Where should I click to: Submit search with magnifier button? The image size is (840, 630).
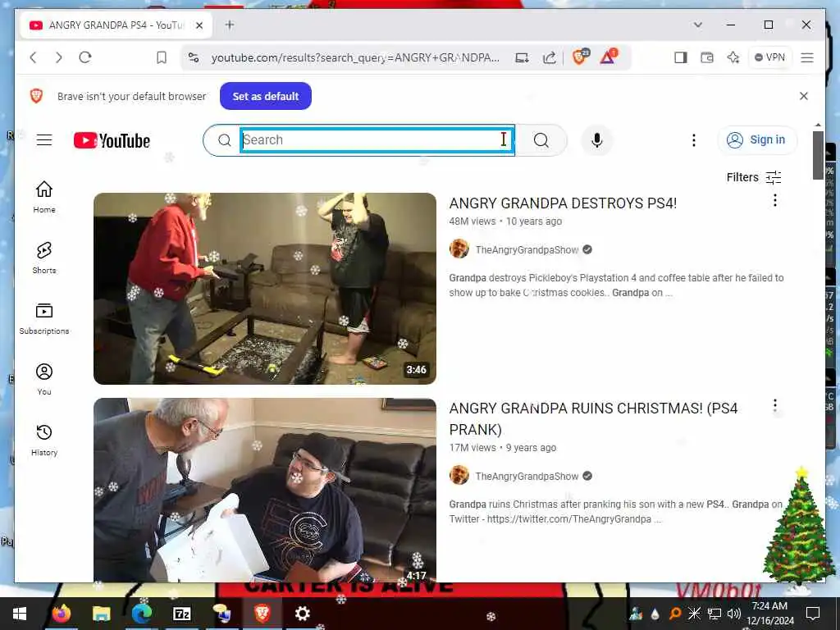(x=541, y=140)
